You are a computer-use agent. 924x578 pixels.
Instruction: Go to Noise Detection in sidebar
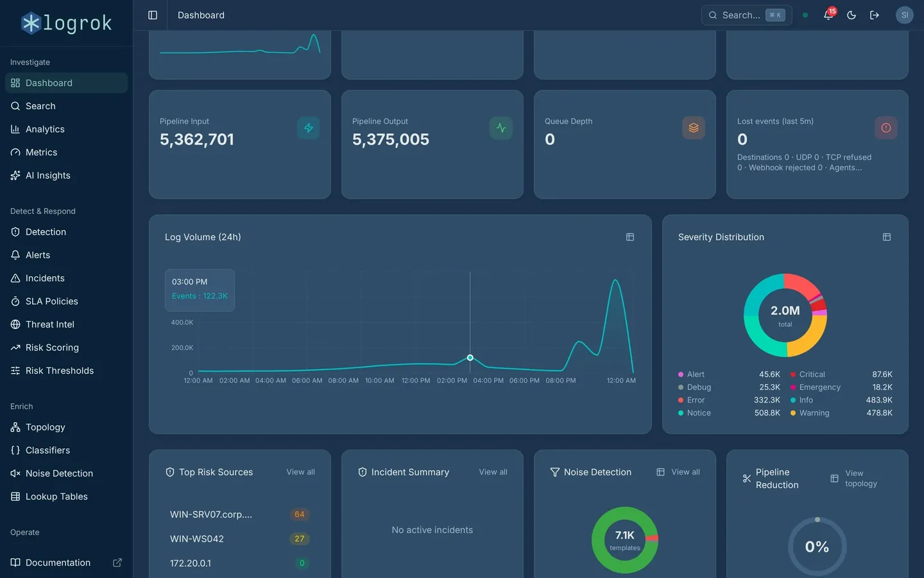[x=67, y=473]
